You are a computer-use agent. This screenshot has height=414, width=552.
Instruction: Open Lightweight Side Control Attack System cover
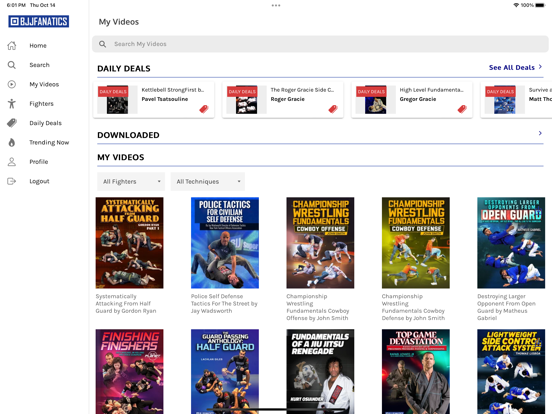coord(511,371)
